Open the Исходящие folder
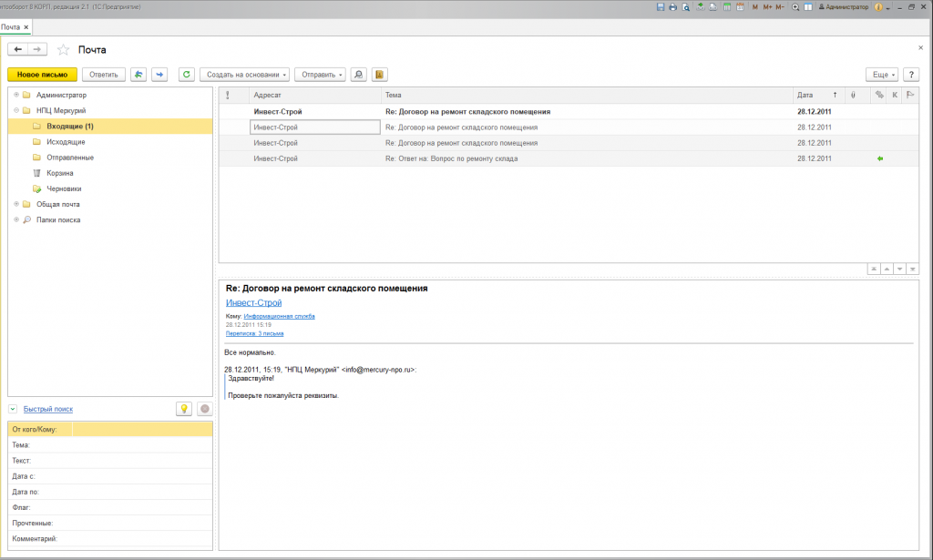This screenshot has height=560, width=933. tap(66, 142)
